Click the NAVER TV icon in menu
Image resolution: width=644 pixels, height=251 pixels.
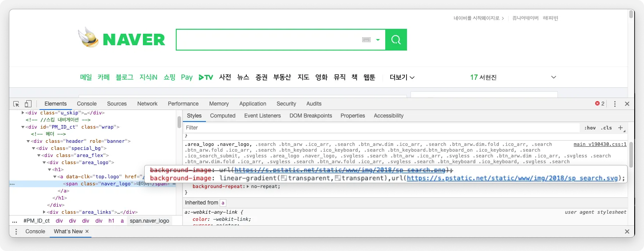click(206, 77)
